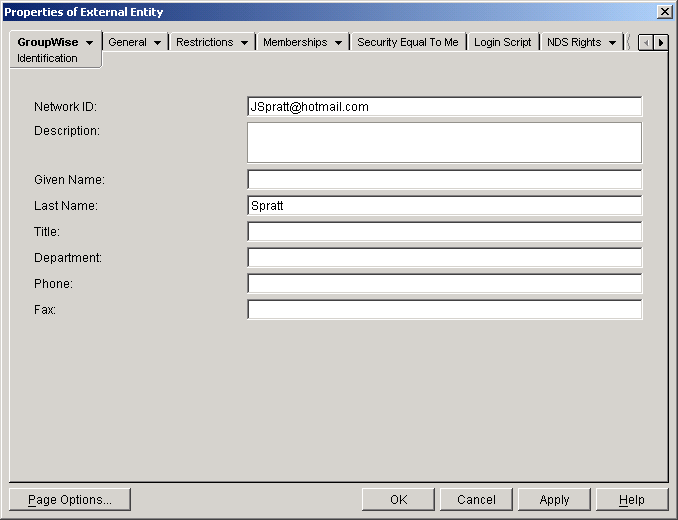Click the Phone input field
The width and height of the screenshot is (678, 520).
tap(445, 284)
